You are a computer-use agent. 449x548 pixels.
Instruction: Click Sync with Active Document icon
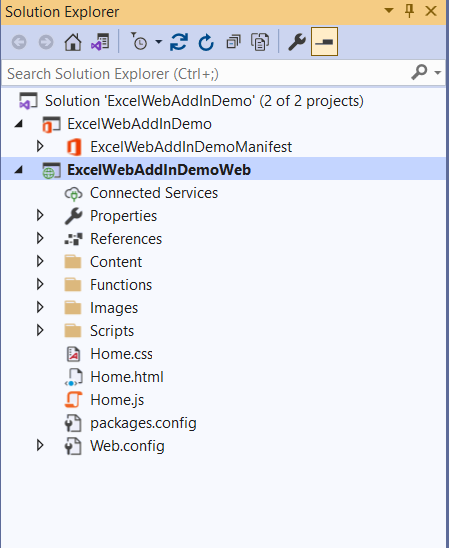179,42
